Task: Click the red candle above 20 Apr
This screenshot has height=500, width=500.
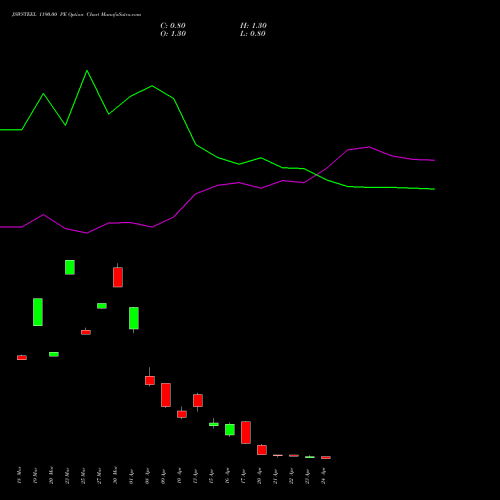Action: (262, 450)
